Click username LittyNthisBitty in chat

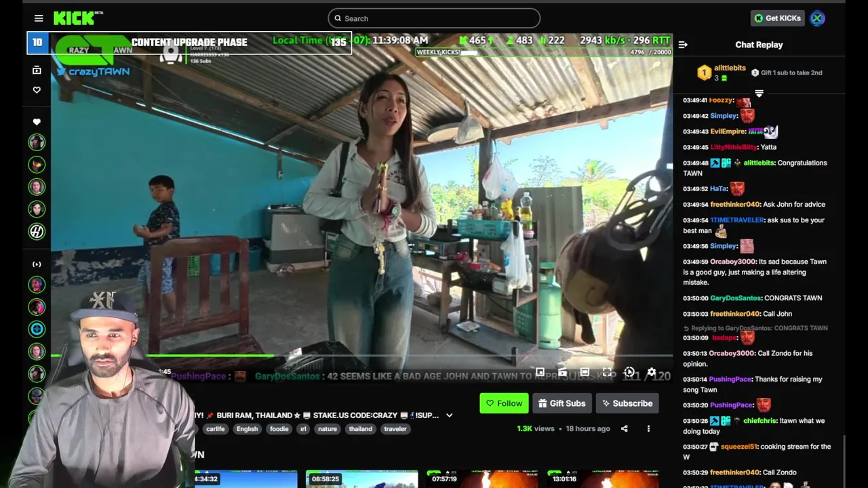tap(733, 147)
